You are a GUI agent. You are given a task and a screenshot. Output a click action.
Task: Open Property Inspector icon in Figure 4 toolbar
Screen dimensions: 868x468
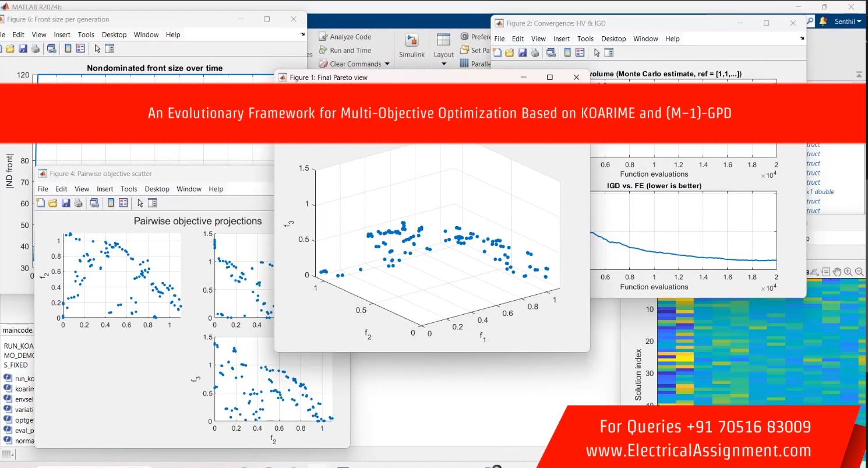(153, 203)
